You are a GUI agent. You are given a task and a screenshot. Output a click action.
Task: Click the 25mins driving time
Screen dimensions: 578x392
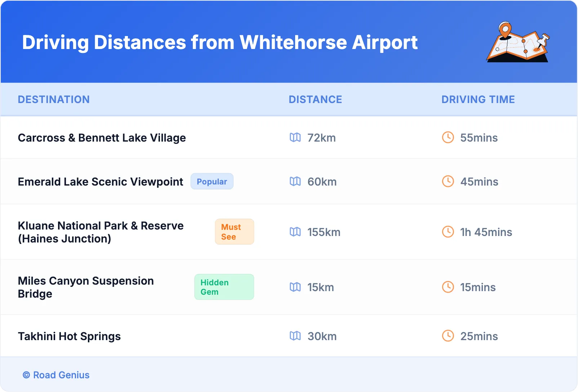click(x=479, y=336)
